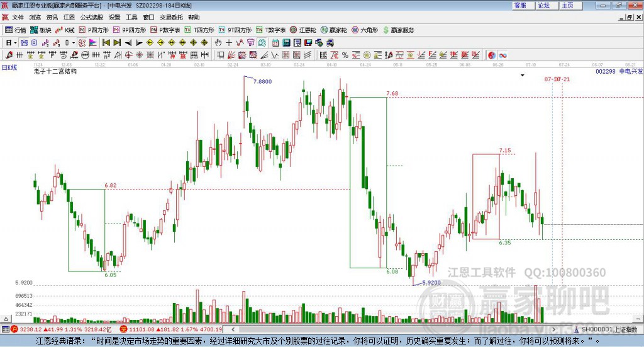Expand the candlestick style dropdown arrow
This screenshot has height=347, width=644.
click(x=74, y=43)
